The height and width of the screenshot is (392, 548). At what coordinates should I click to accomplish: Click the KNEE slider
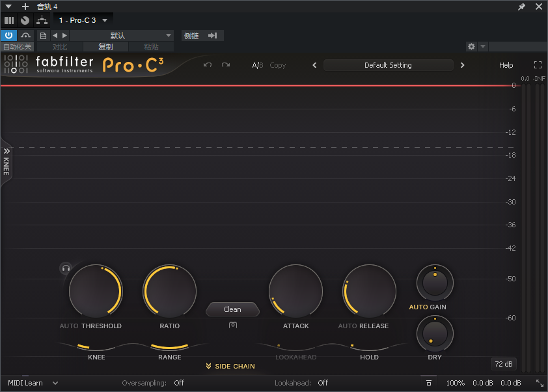point(96,346)
